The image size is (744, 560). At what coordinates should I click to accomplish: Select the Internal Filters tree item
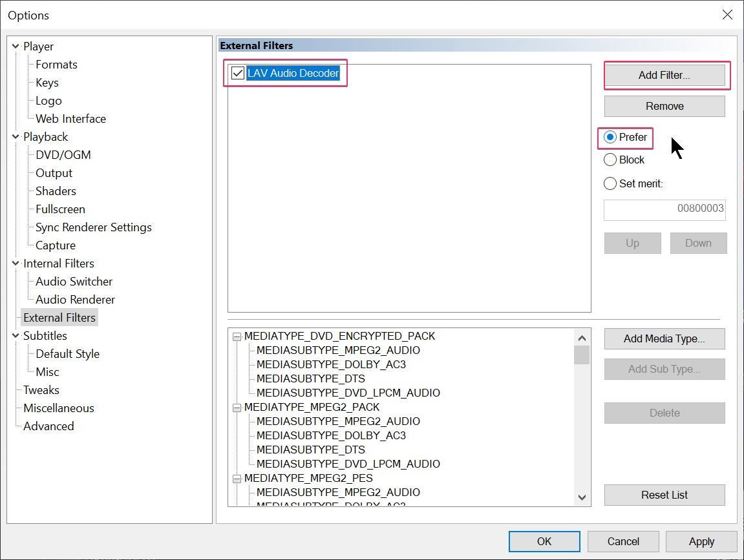coord(59,263)
